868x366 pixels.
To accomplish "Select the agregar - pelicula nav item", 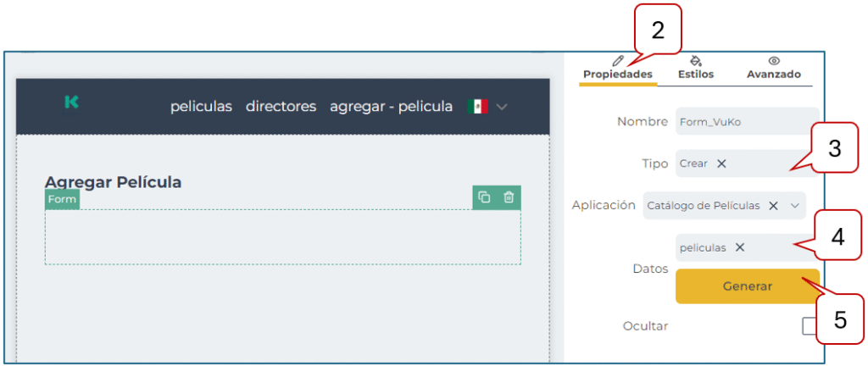I will click(391, 107).
